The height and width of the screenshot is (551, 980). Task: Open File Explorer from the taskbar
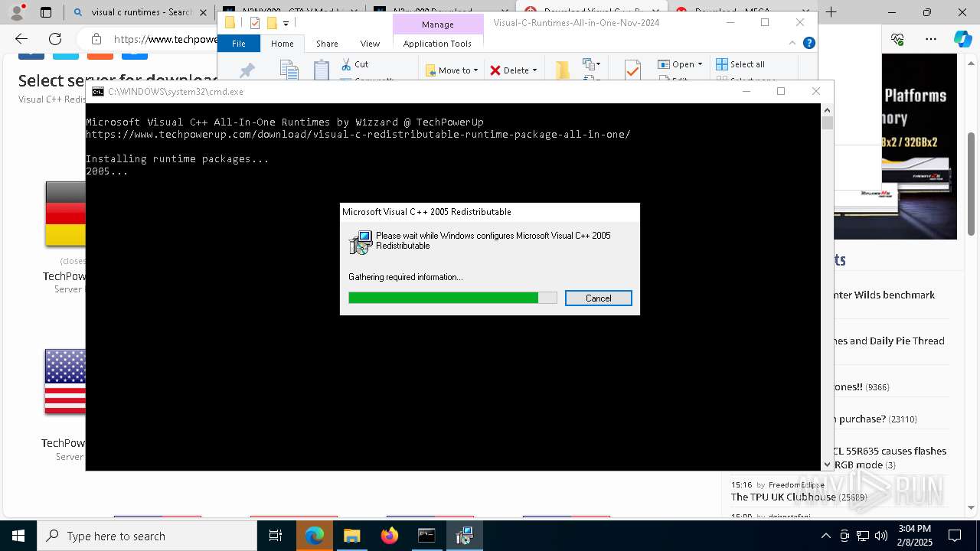pyautogui.click(x=351, y=536)
